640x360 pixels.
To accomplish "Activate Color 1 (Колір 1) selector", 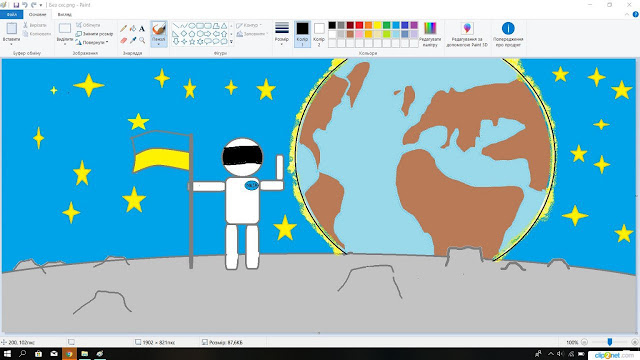I will [302, 34].
